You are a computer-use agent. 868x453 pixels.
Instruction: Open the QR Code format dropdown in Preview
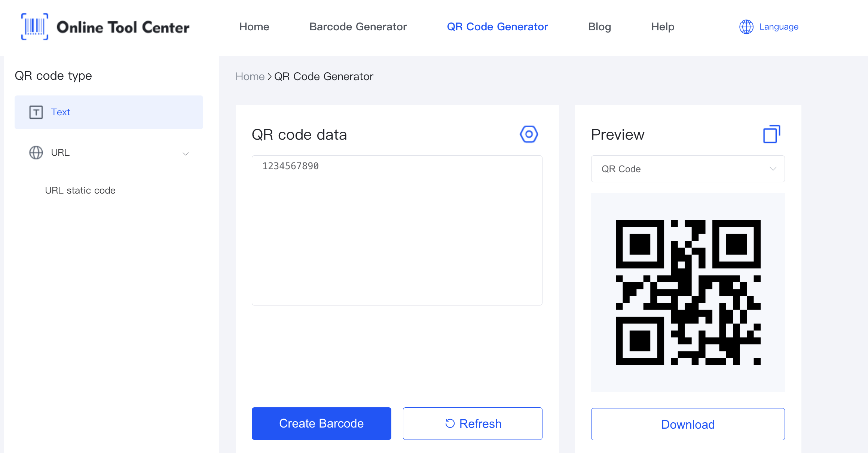688,169
